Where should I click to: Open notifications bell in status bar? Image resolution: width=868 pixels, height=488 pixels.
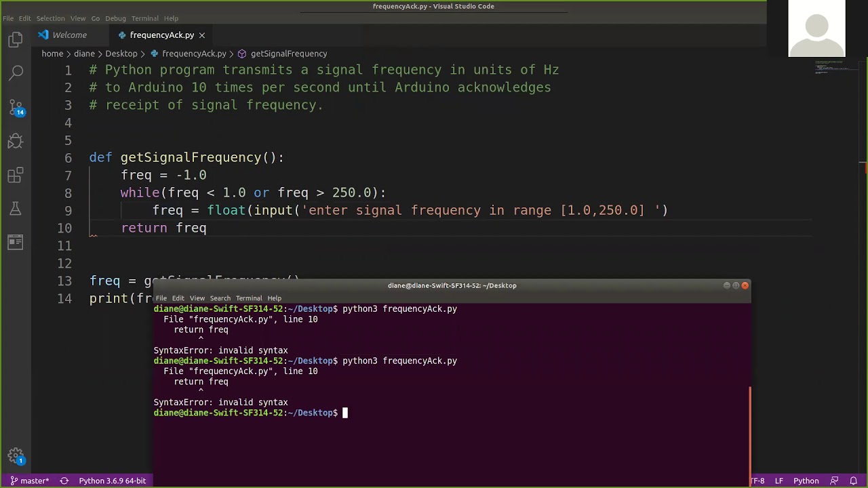[x=854, y=481]
